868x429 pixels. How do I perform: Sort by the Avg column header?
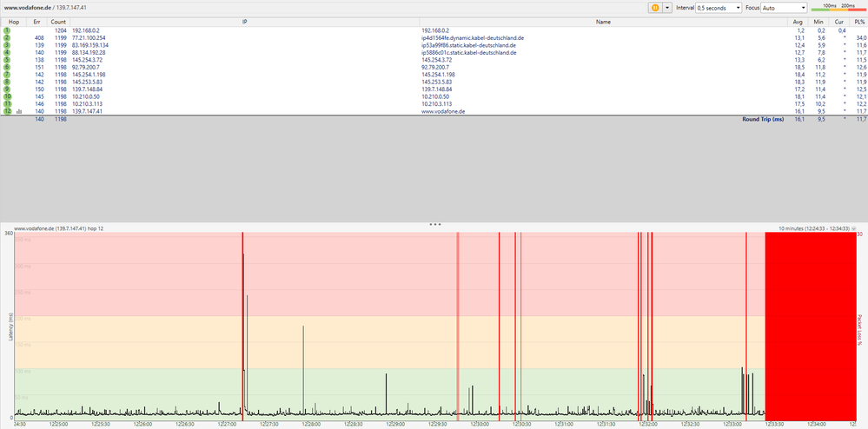pyautogui.click(x=798, y=20)
